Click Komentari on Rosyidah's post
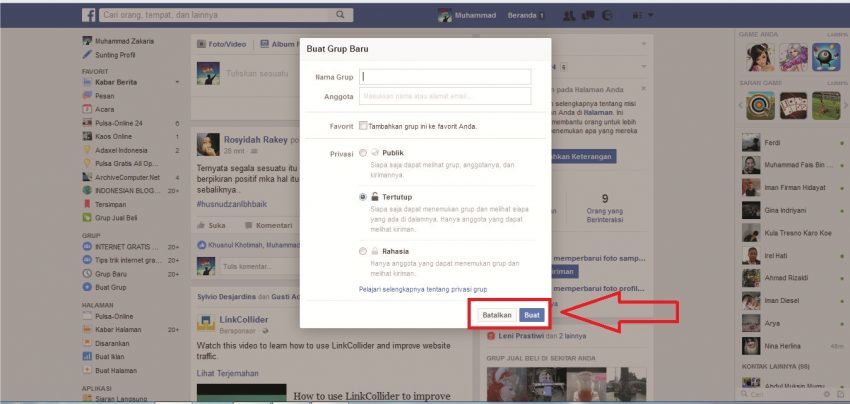 (x=268, y=225)
